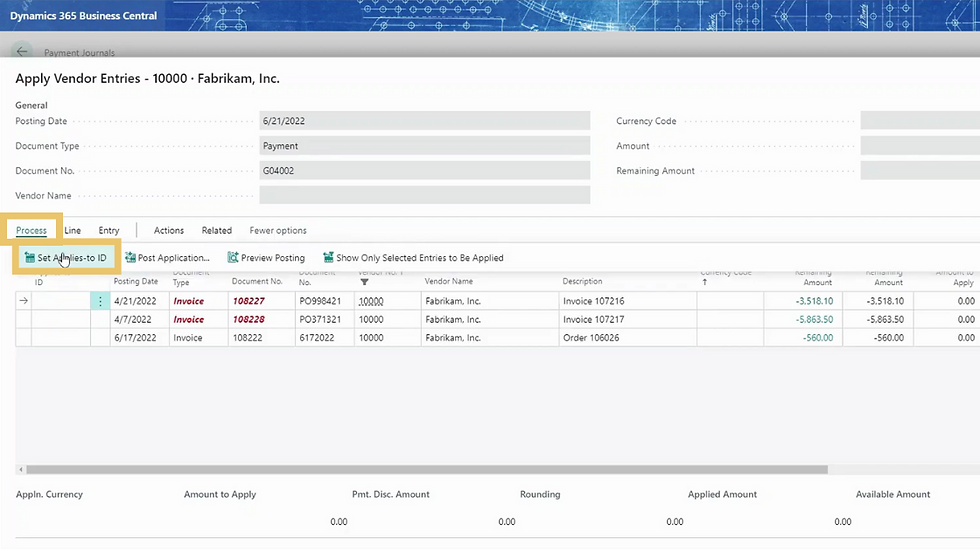980x551 pixels.
Task: Click the horizontal scrollbar thumb
Action: click(x=427, y=469)
